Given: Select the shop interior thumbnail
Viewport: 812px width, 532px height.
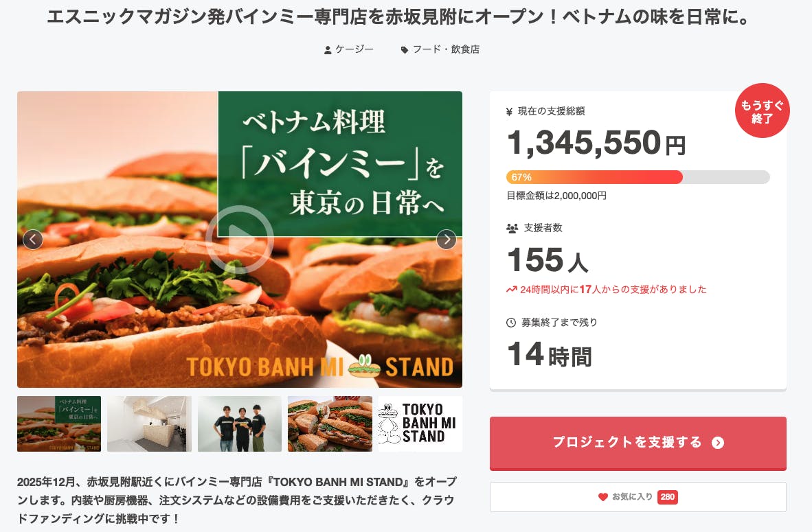Looking at the screenshot, I should 149,424.
